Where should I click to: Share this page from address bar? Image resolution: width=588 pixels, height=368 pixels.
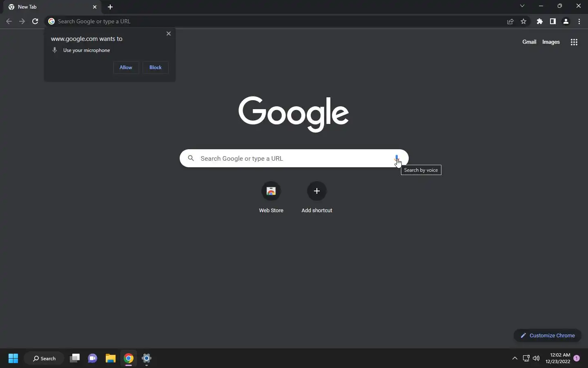pyautogui.click(x=510, y=21)
